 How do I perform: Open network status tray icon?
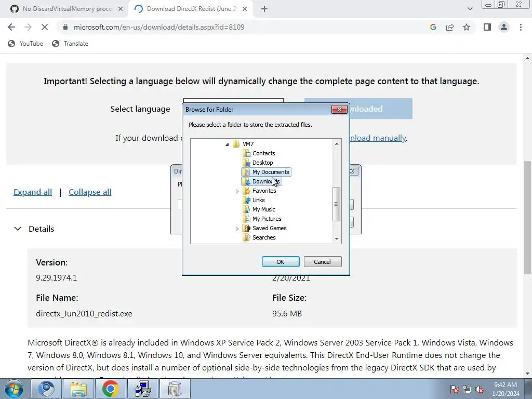467,390
